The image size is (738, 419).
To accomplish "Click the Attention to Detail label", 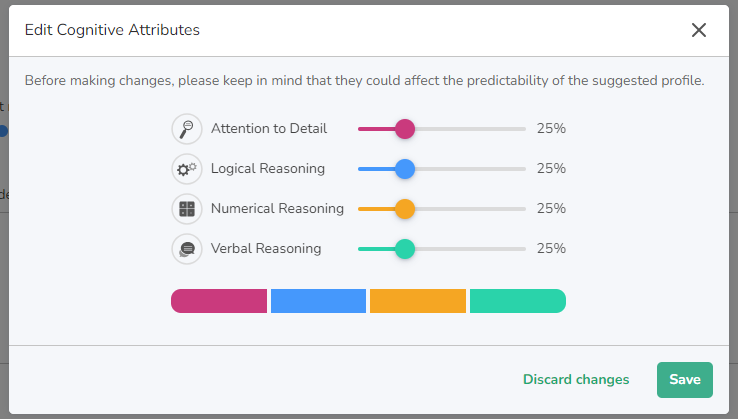I will [x=269, y=129].
